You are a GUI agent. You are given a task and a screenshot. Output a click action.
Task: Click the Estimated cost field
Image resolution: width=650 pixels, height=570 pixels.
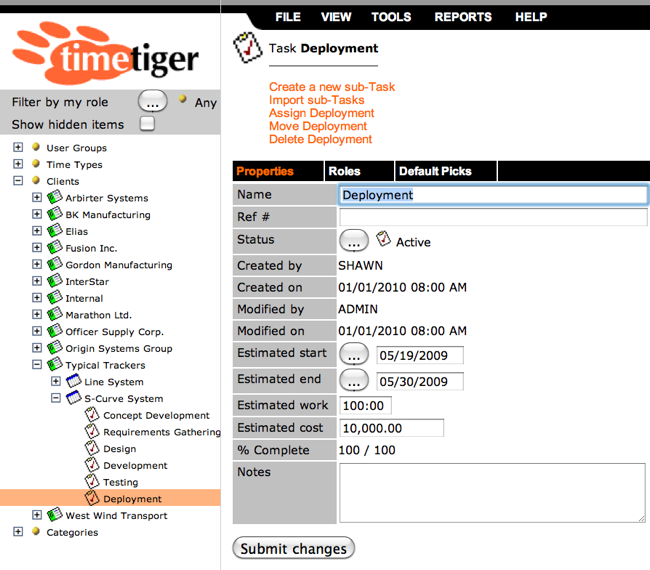(391, 428)
